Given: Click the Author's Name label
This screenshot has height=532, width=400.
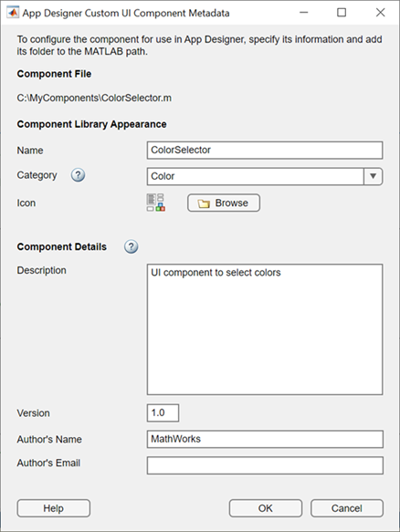Looking at the screenshot, I should click(x=49, y=439).
